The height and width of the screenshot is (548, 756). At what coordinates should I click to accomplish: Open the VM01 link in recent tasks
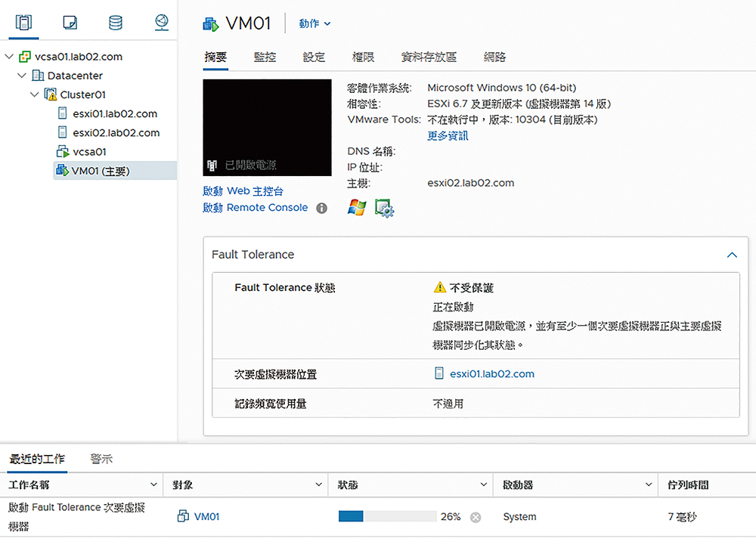tap(206, 517)
